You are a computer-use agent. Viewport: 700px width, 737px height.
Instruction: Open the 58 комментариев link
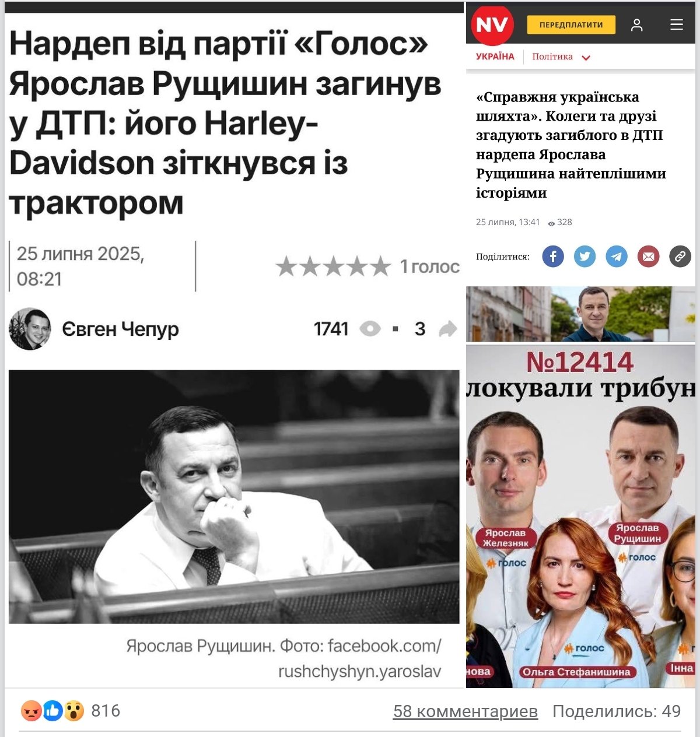tap(466, 711)
